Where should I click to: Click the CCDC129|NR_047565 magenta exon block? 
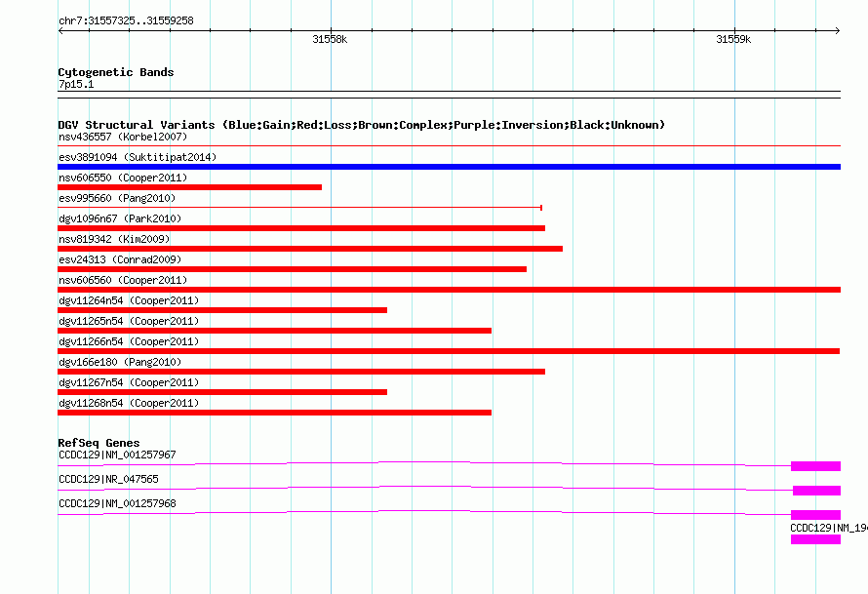[816, 491]
